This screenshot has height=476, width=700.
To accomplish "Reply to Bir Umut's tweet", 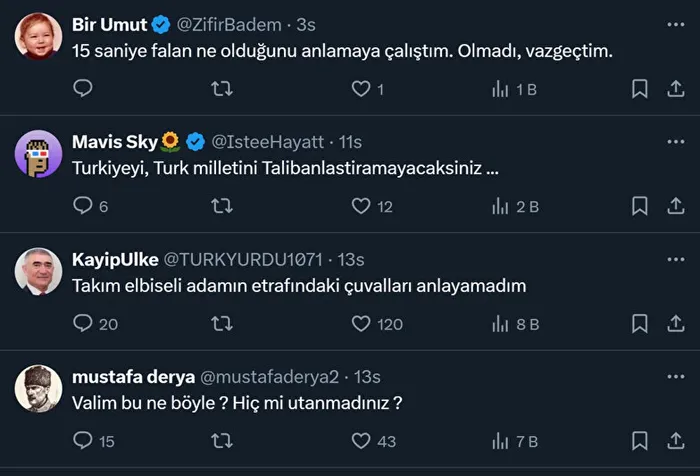I will (84, 89).
